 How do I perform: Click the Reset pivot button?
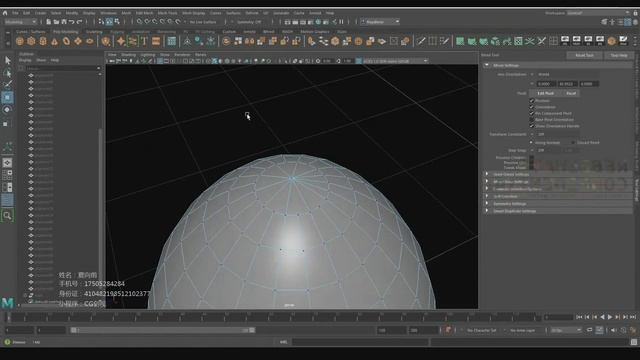click(x=571, y=93)
